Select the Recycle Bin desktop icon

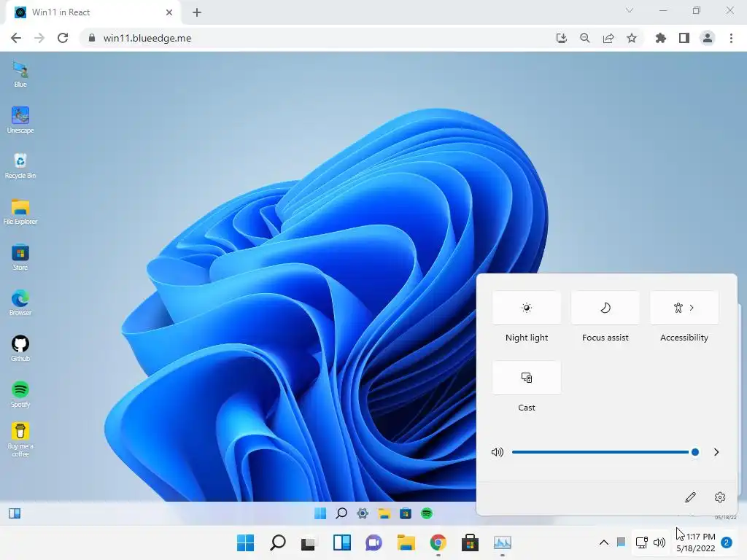pyautogui.click(x=20, y=166)
